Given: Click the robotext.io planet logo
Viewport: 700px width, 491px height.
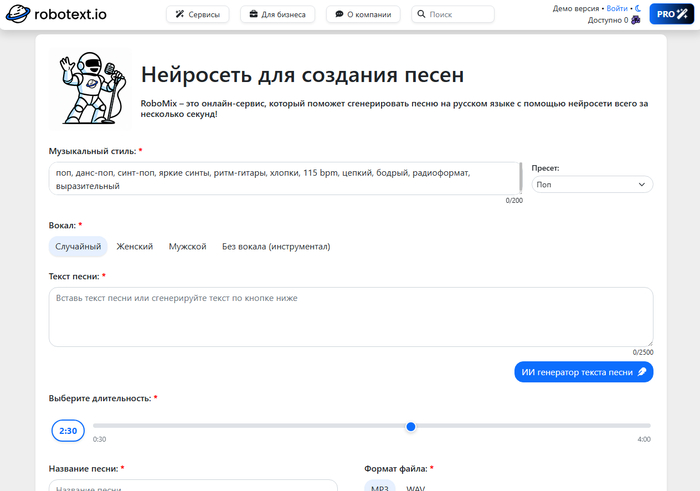Looking at the screenshot, I should (x=17, y=15).
